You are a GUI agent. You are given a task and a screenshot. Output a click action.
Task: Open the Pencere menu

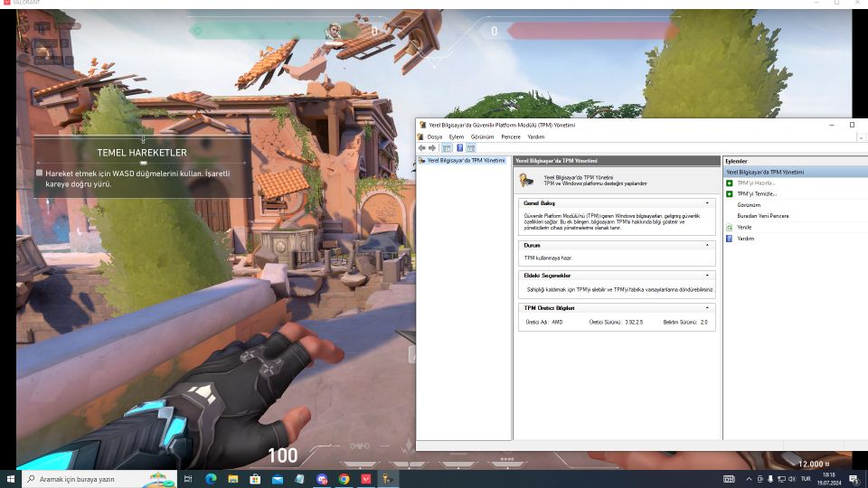[x=510, y=136]
